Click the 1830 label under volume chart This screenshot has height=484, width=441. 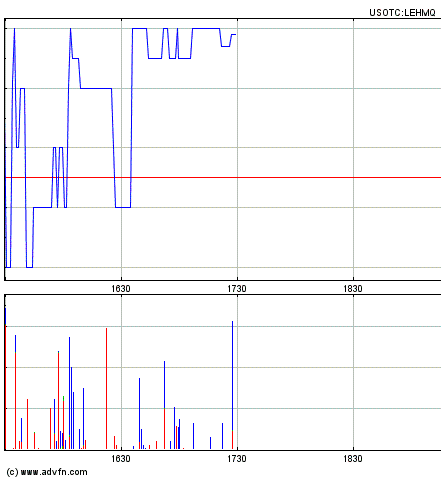353,459
